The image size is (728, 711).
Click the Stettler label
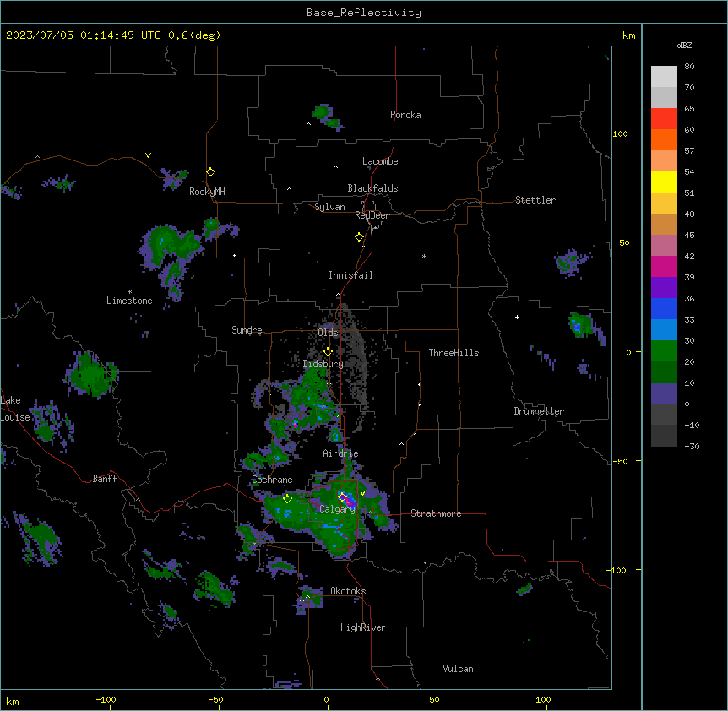pos(535,200)
